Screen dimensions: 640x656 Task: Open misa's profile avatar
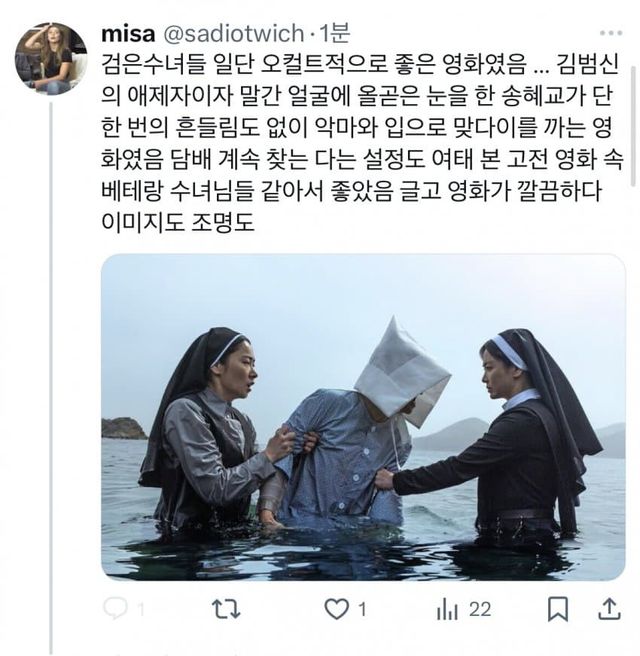[51, 59]
